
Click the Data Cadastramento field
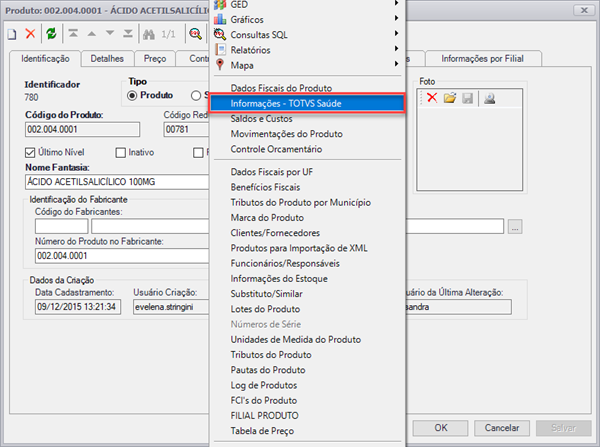78,307
